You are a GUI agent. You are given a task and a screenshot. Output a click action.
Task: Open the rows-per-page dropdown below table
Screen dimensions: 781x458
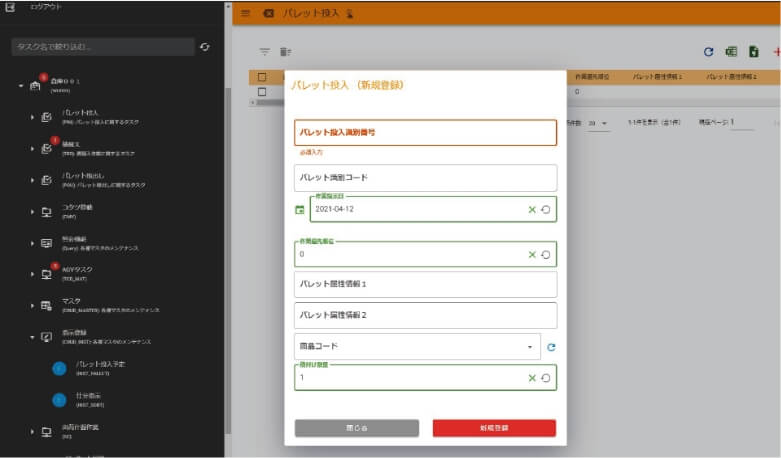598,123
